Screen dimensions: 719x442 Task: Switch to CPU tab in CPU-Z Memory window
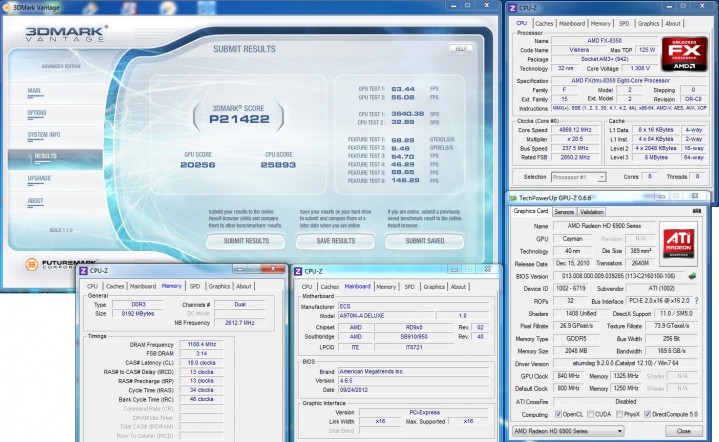click(x=92, y=286)
